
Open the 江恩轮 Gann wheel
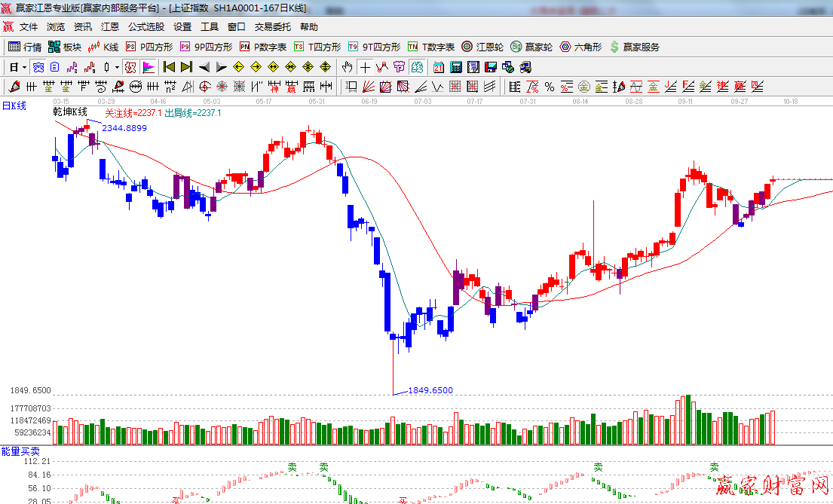click(x=482, y=47)
